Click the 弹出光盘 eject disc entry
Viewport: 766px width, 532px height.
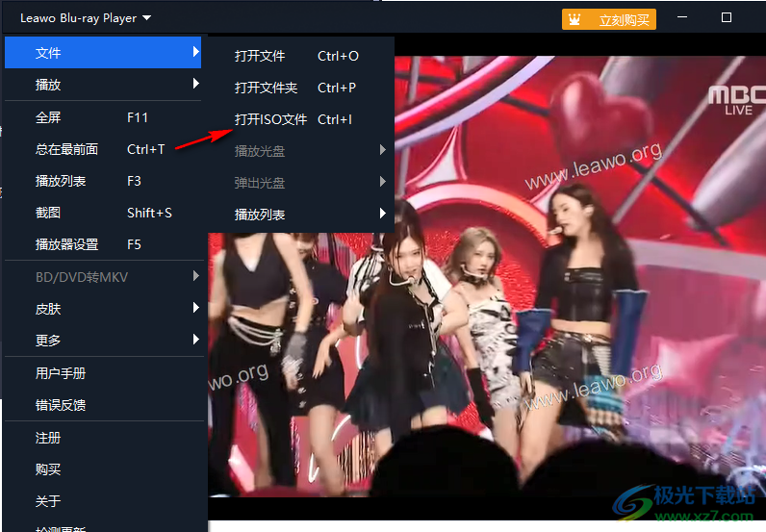click(301, 183)
